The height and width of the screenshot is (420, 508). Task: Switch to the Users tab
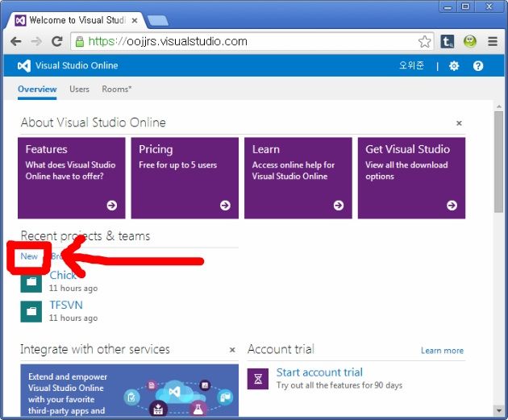click(79, 89)
